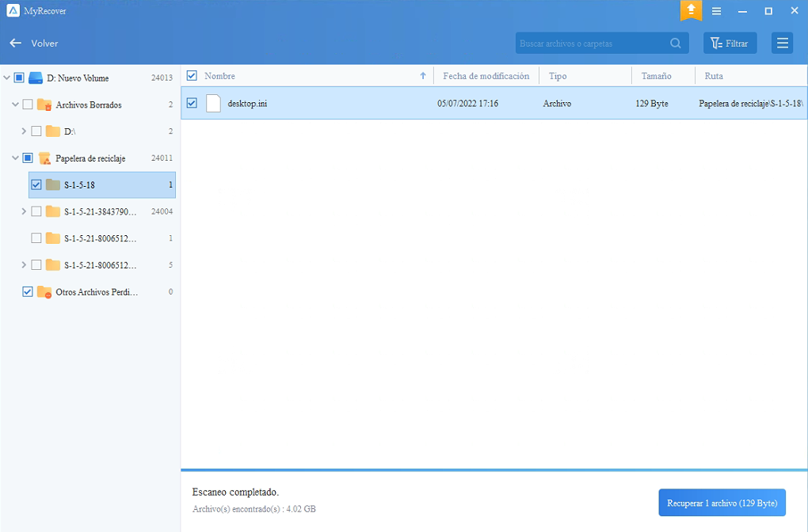Collapse the D: Nuevo Volume tree node

(x=6, y=78)
